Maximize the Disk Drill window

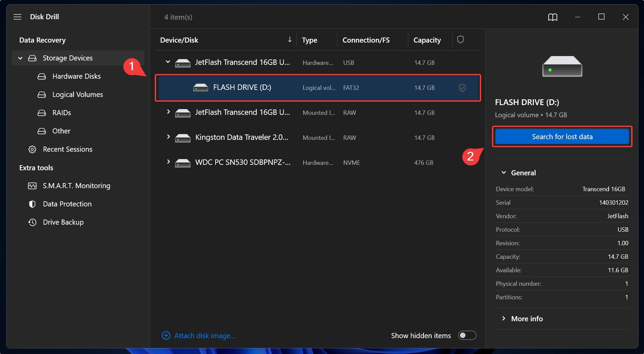click(601, 17)
